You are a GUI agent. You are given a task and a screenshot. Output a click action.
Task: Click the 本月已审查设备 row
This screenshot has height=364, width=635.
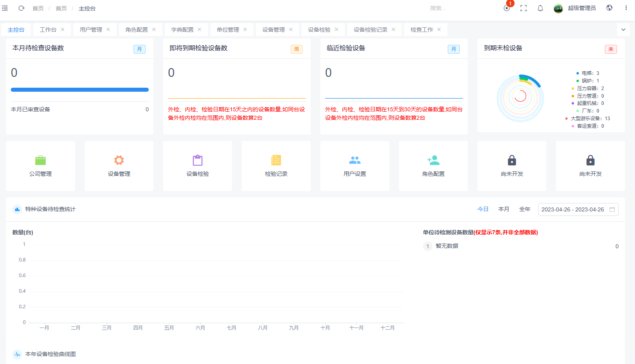[80, 109]
